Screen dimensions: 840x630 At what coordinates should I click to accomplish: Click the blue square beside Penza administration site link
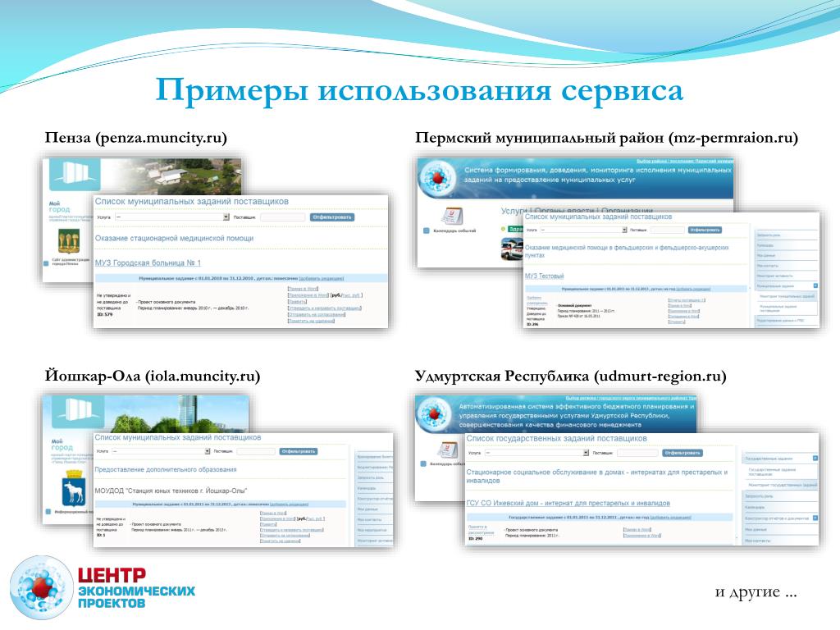[x=47, y=263]
